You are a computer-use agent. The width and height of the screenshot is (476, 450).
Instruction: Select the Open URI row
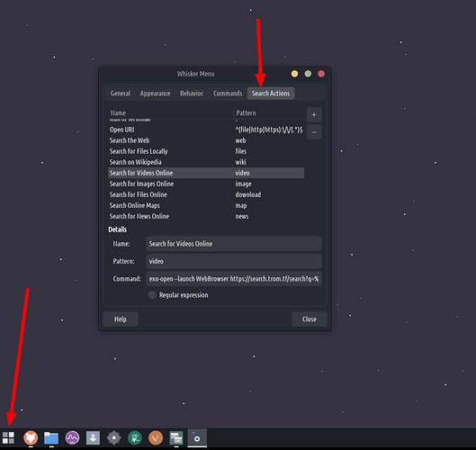[206, 130]
